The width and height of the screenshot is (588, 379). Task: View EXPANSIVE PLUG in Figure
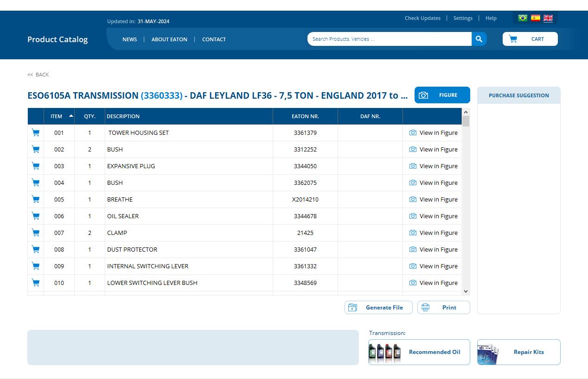click(434, 166)
